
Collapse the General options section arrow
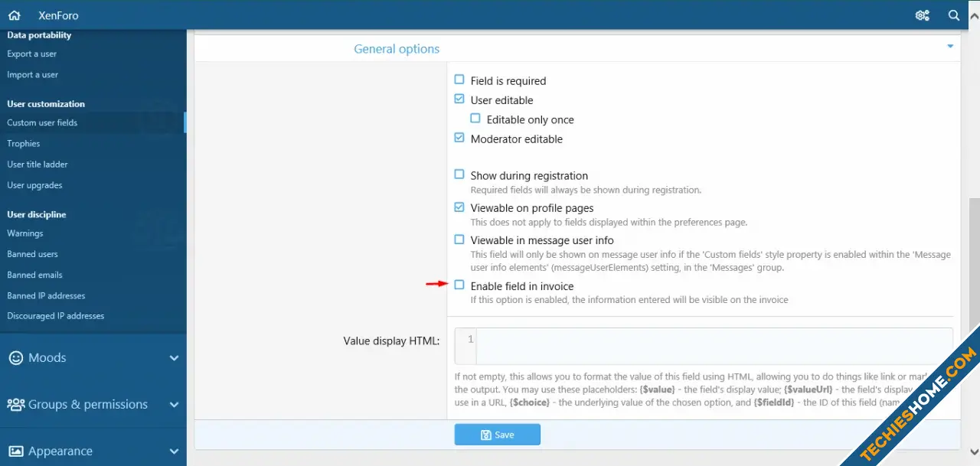click(950, 47)
